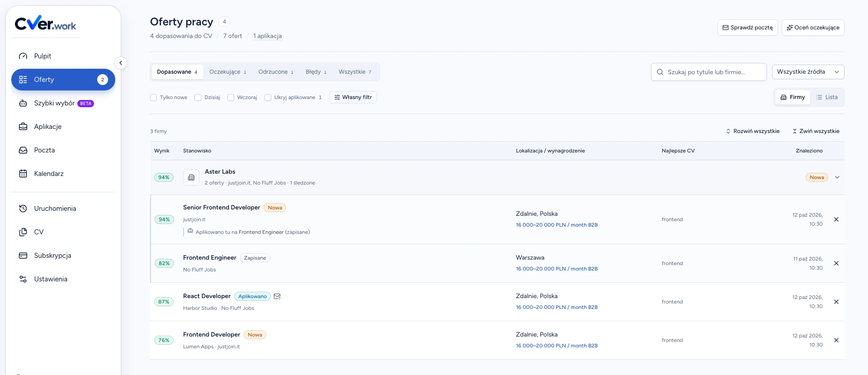
Task: Click the search magnifier icon
Action: pos(660,72)
